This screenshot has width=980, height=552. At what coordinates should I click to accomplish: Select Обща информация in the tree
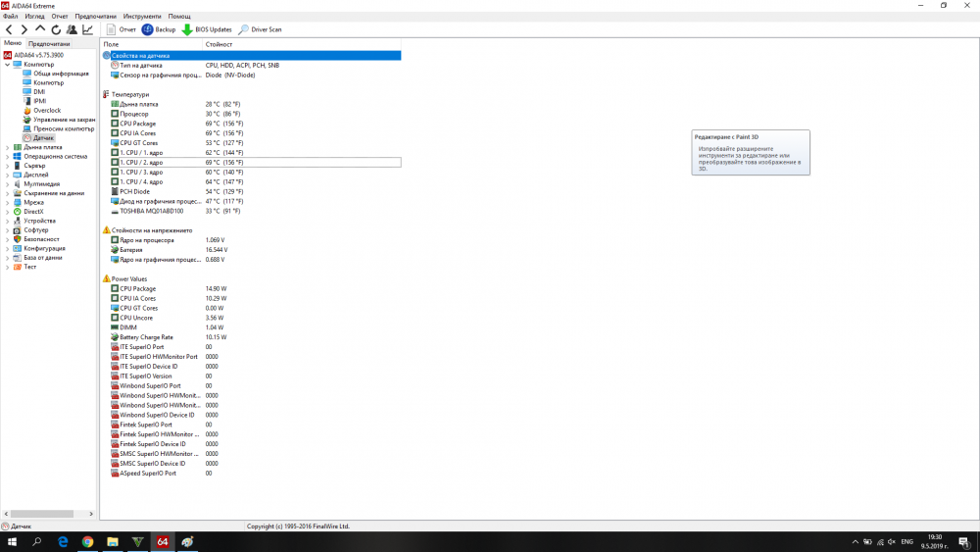tap(56, 74)
